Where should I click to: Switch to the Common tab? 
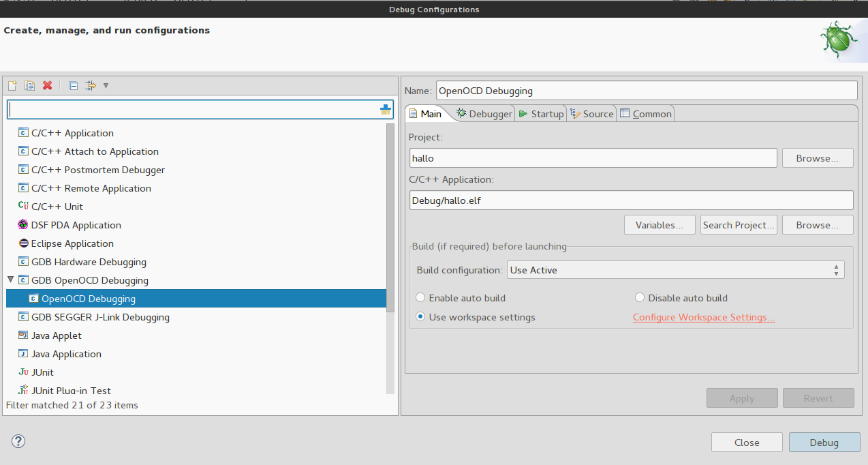pyautogui.click(x=646, y=114)
